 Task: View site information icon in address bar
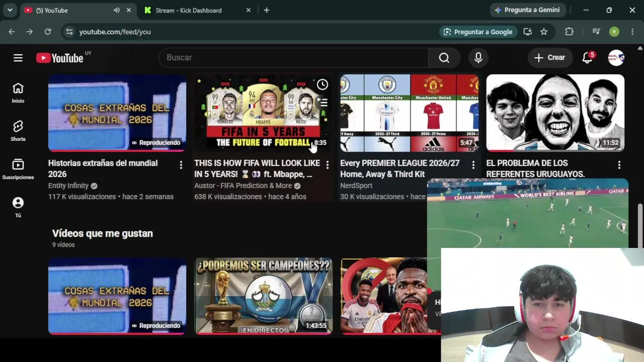pyautogui.click(x=70, y=32)
